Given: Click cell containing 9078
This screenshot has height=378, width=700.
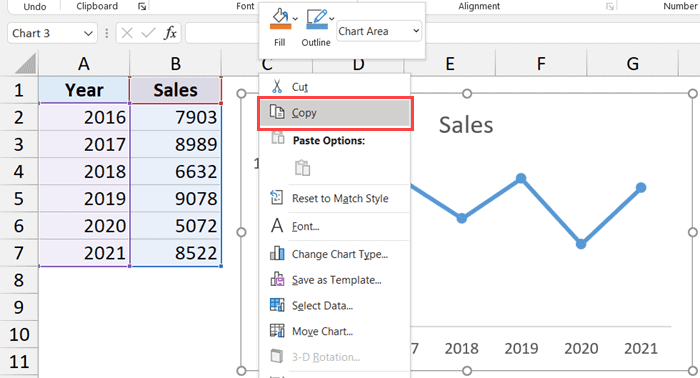Looking at the screenshot, I should pyautogui.click(x=175, y=199).
